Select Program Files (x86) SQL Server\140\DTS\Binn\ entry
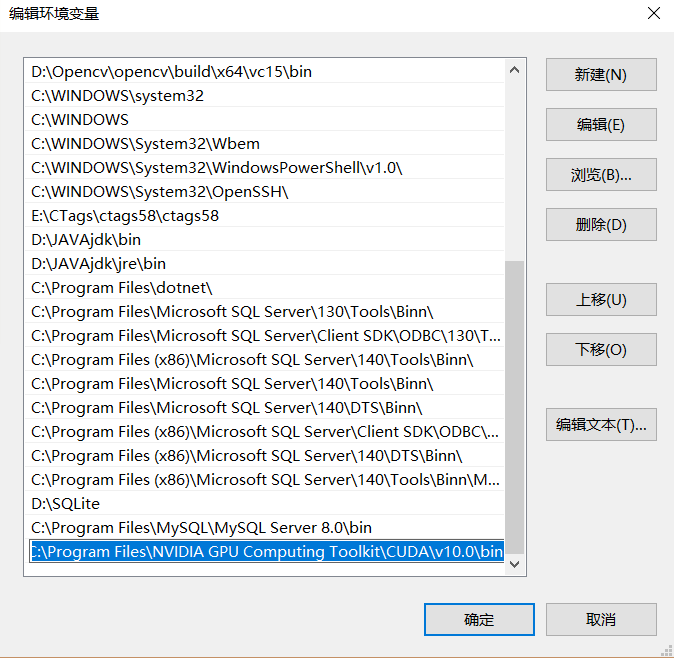 (x=265, y=456)
